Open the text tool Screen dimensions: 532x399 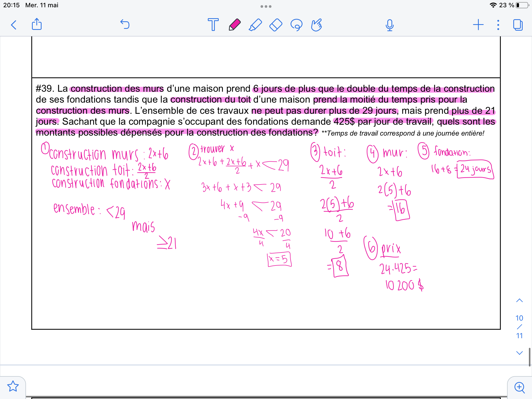click(x=213, y=25)
